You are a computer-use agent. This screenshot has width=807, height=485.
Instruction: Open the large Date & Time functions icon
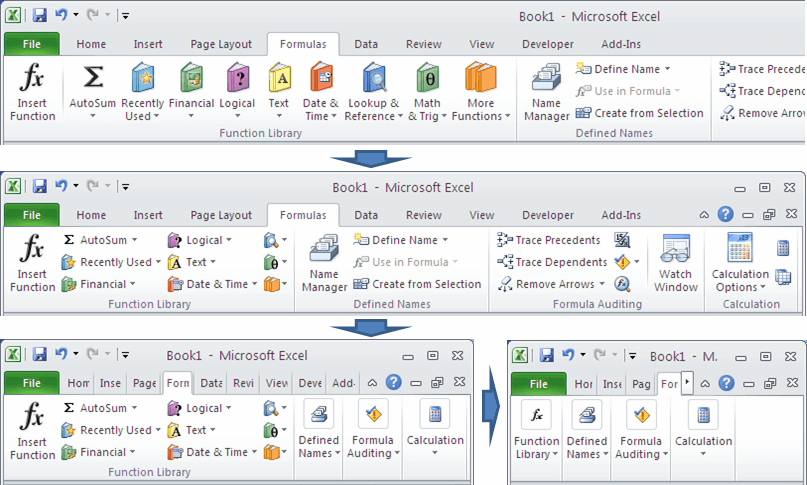coord(320,78)
